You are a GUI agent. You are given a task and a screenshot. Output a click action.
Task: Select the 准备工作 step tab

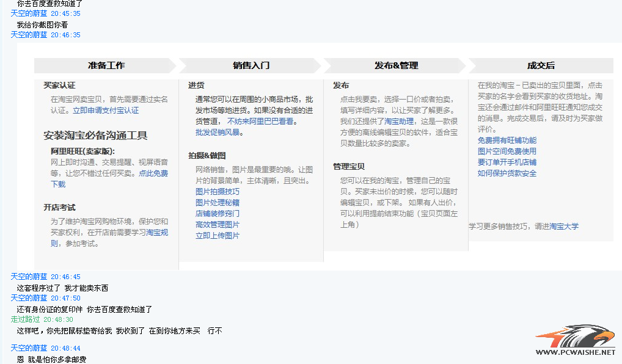click(x=106, y=65)
